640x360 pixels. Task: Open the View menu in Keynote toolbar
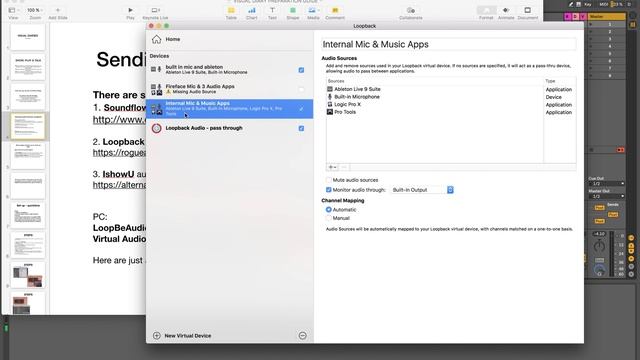click(x=13, y=13)
